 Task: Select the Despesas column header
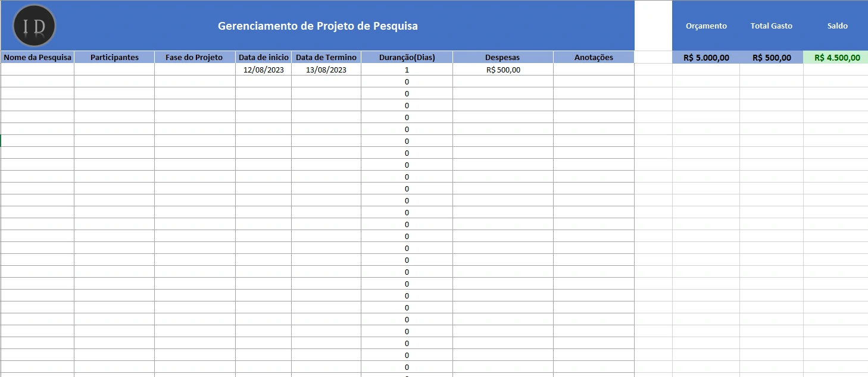click(x=502, y=57)
